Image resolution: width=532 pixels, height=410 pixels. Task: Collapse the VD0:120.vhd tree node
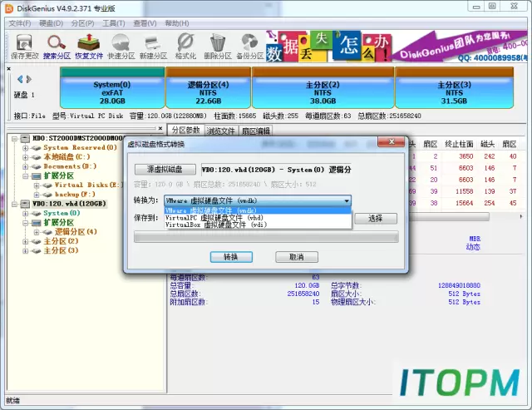tap(14, 204)
